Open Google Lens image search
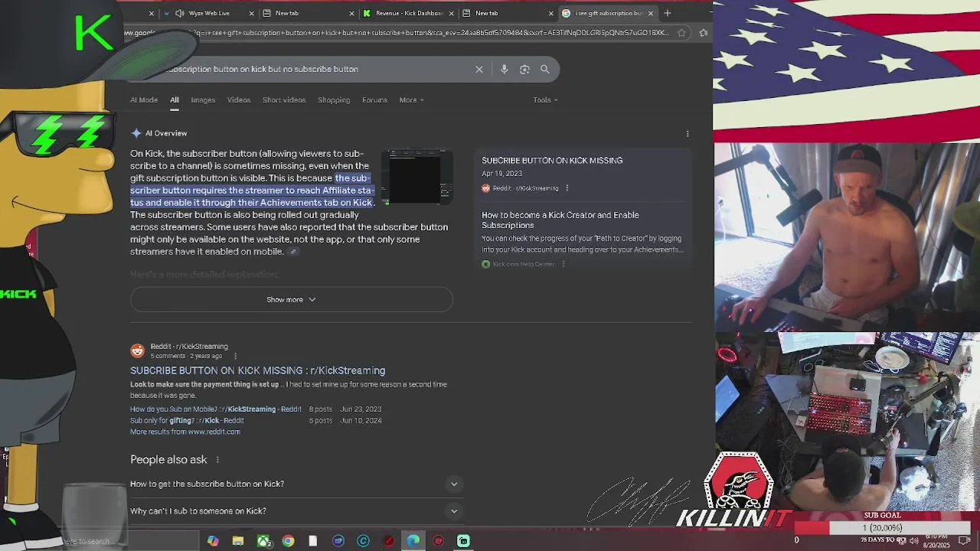This screenshot has width=980, height=551. coord(524,69)
